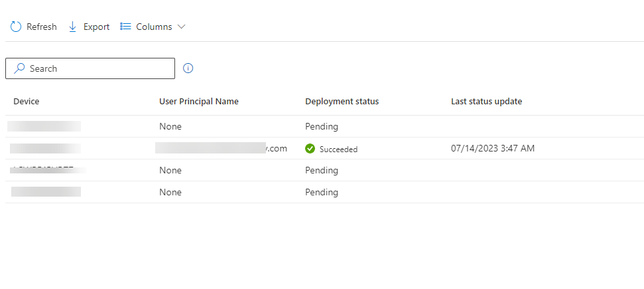Expand the Columns chevron dropdown

tap(181, 27)
